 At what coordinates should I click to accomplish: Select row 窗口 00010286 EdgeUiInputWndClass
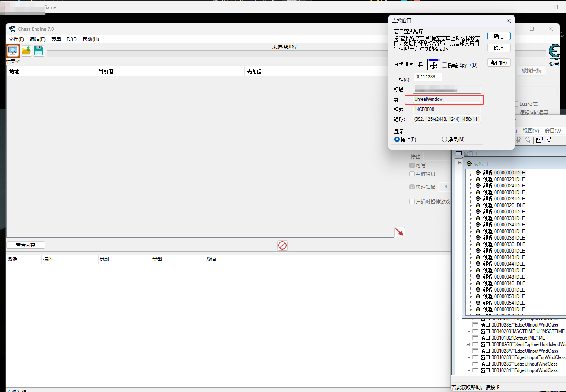(519, 364)
